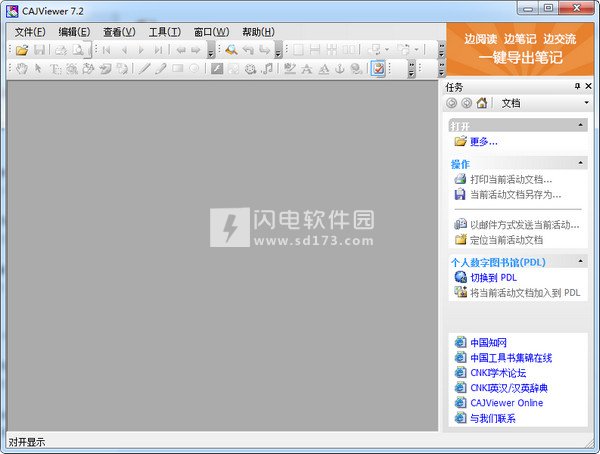Screen dimensions: 600x454
Task: Open the 帮助(H) menu
Action: point(258,32)
